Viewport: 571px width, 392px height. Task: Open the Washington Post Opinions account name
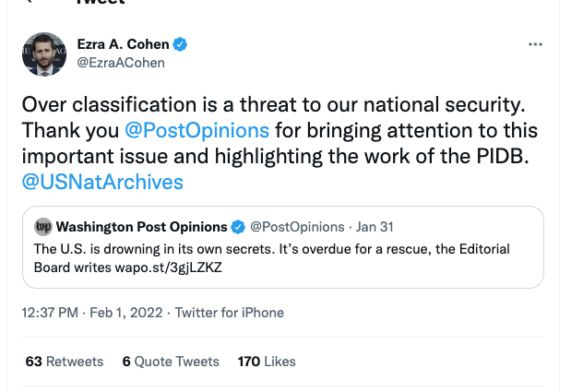pos(142,227)
